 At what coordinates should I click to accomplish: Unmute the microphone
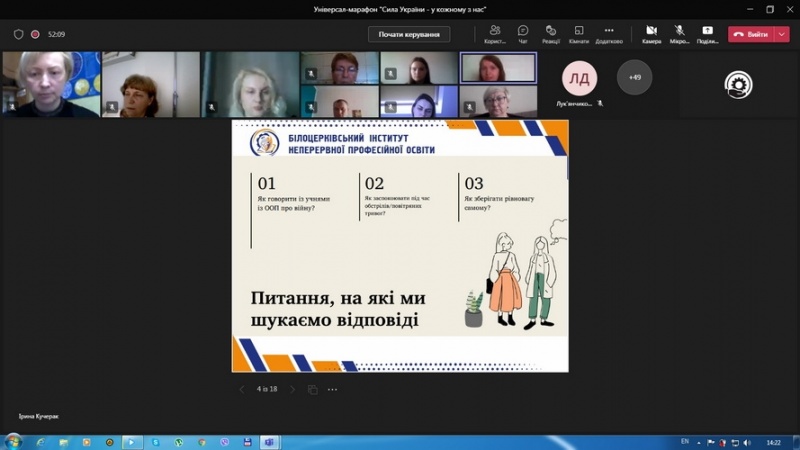pos(679,32)
